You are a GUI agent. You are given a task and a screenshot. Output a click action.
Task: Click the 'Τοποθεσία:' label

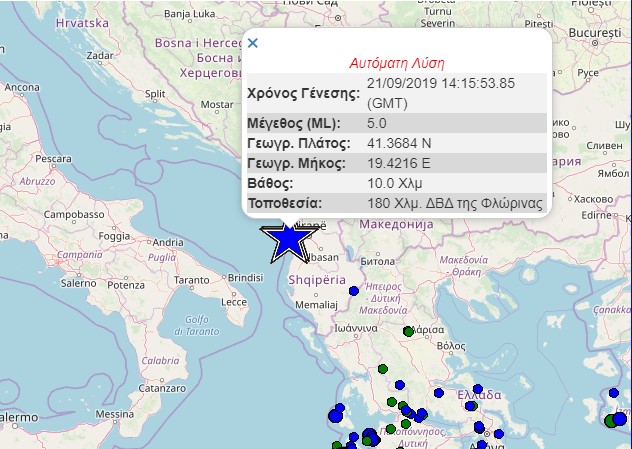(285, 203)
